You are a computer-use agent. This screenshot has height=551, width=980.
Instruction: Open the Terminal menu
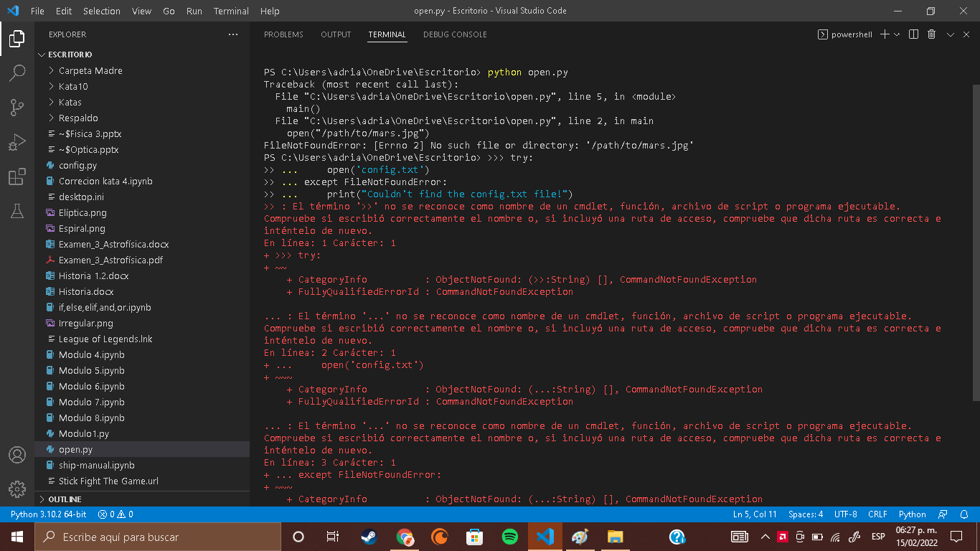tap(231, 11)
